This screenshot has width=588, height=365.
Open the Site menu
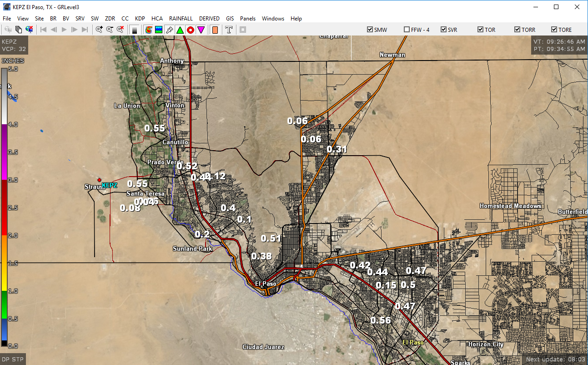[40, 19]
